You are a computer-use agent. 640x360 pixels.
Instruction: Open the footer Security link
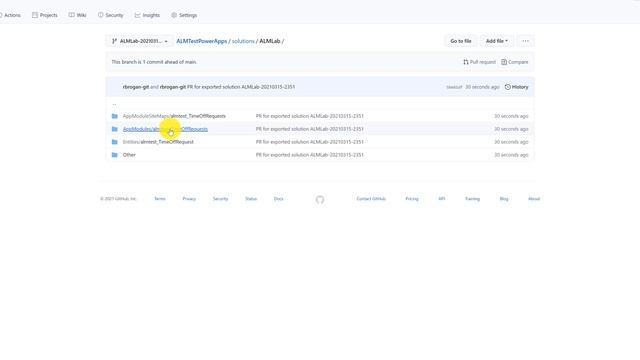(220, 199)
